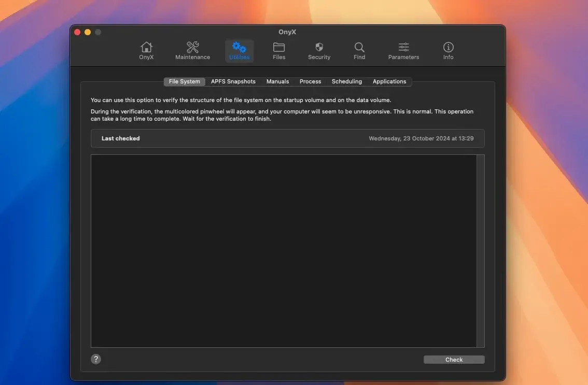Open the Files folder section

click(278, 51)
